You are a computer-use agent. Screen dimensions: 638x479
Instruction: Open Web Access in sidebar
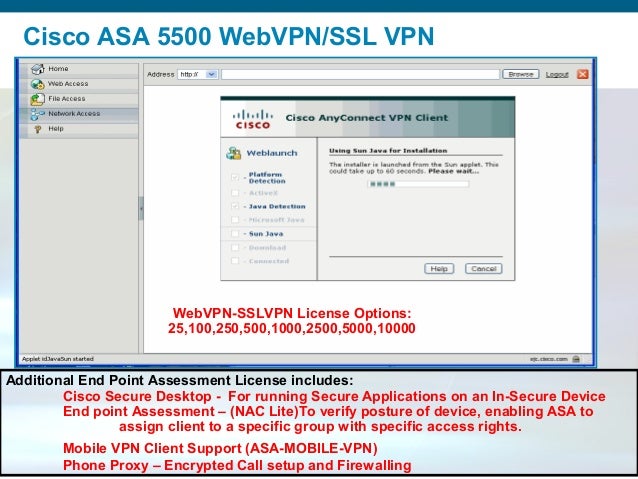79,84
